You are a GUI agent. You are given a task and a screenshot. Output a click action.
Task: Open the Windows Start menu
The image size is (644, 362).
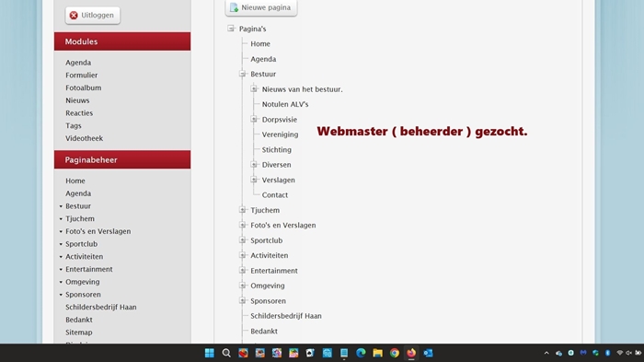(x=210, y=353)
